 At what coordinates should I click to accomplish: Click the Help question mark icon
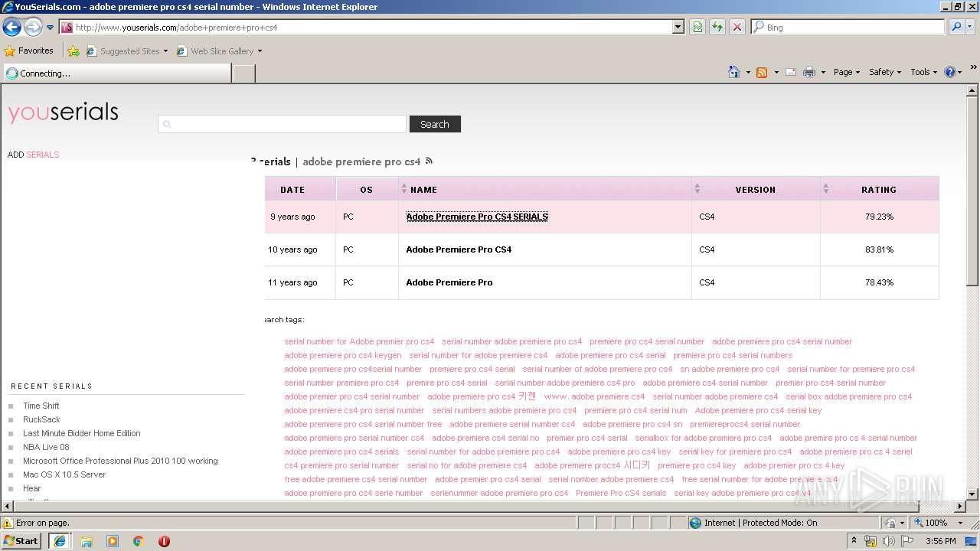coord(949,72)
